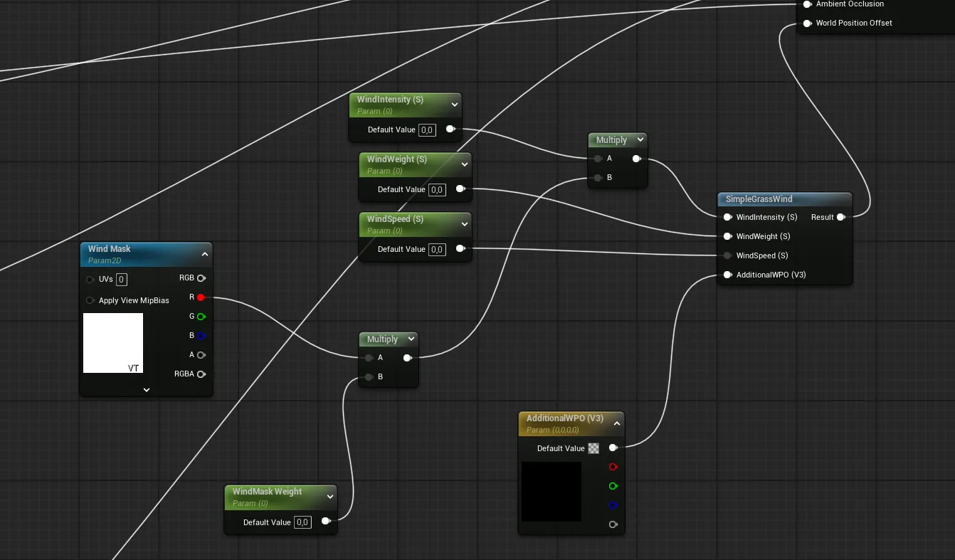Click the WindIntensity Default Value output pin
Viewport: 955px width, 560px height.
click(450, 130)
